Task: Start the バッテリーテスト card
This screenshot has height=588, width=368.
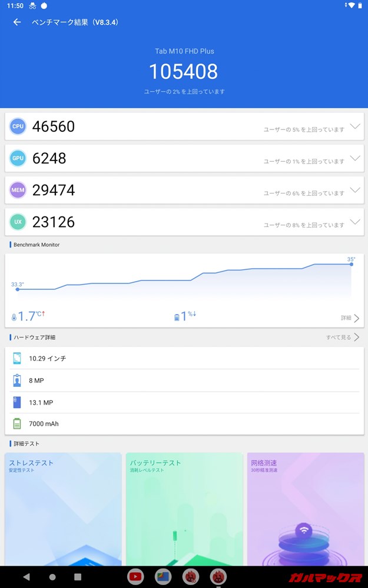Action: coord(184,509)
